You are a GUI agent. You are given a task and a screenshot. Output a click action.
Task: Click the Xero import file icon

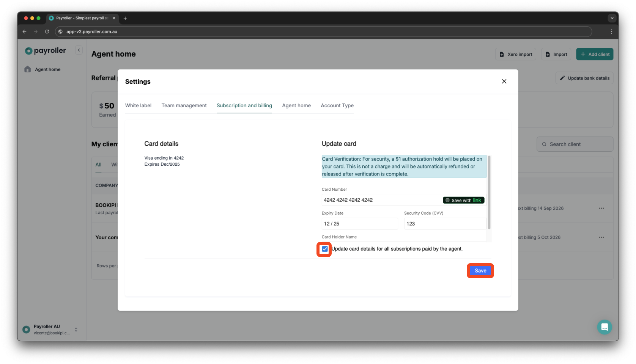pyautogui.click(x=502, y=54)
